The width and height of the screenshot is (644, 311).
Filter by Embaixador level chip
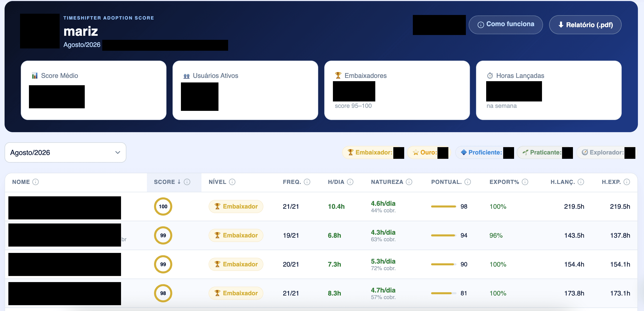pyautogui.click(x=373, y=152)
